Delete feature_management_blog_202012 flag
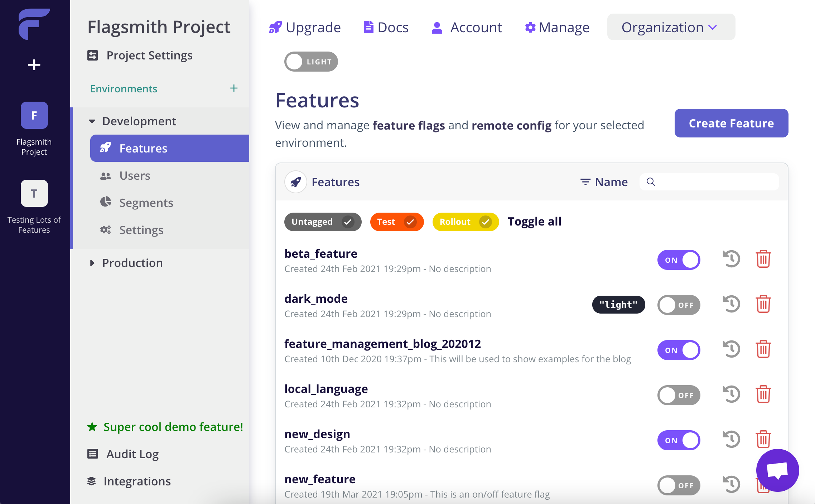Image resolution: width=815 pixels, height=504 pixels. tap(763, 349)
